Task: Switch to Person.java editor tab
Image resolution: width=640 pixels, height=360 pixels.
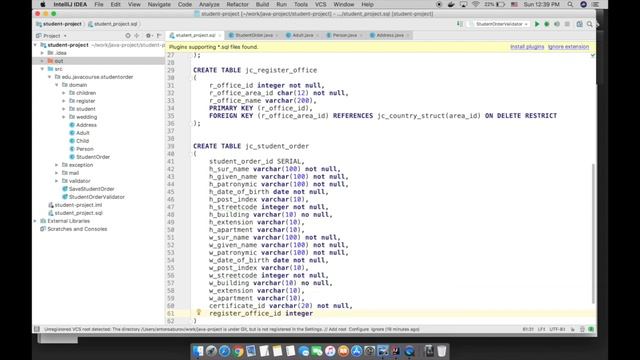Action: [344, 36]
